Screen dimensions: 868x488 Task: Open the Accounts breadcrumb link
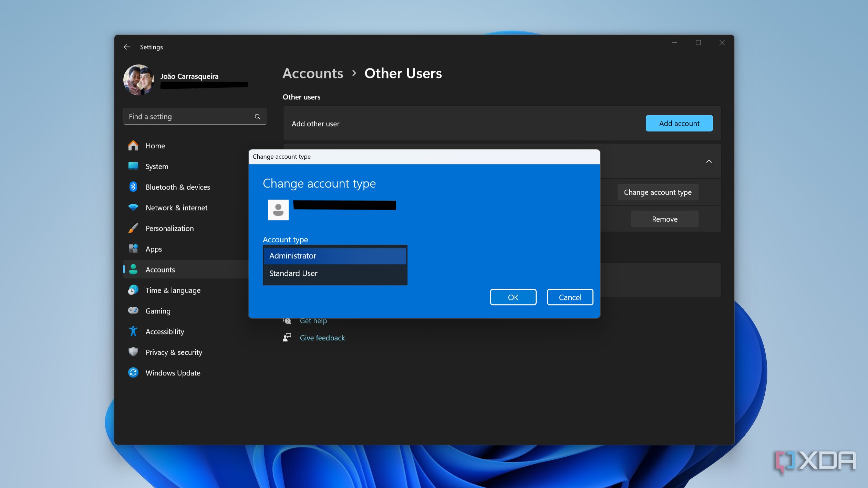pyautogui.click(x=312, y=73)
